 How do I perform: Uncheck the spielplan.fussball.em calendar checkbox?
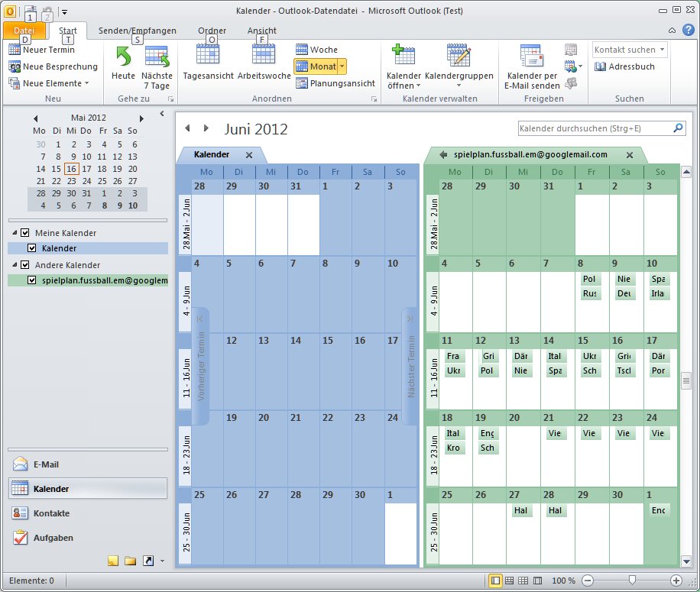pos(31,280)
